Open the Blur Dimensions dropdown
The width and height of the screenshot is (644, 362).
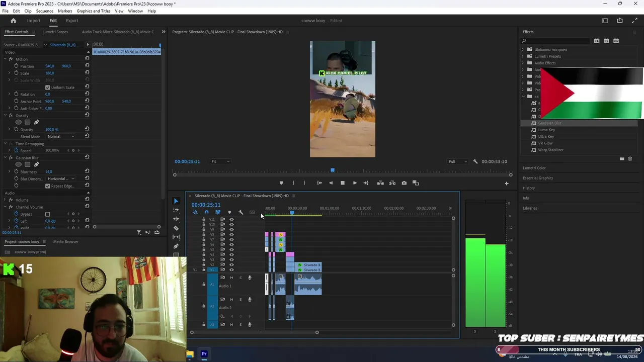61,178
